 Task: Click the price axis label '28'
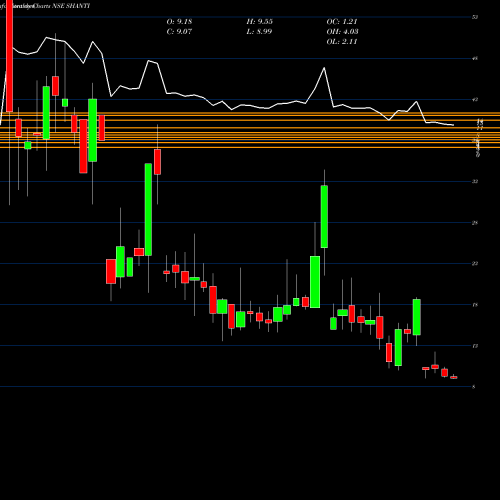coord(475,223)
